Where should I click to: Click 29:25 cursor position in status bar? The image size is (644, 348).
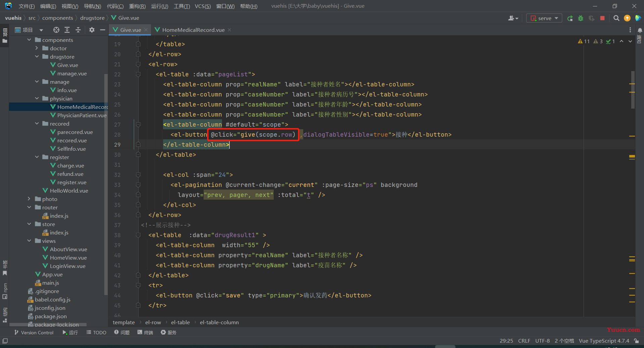(506, 341)
